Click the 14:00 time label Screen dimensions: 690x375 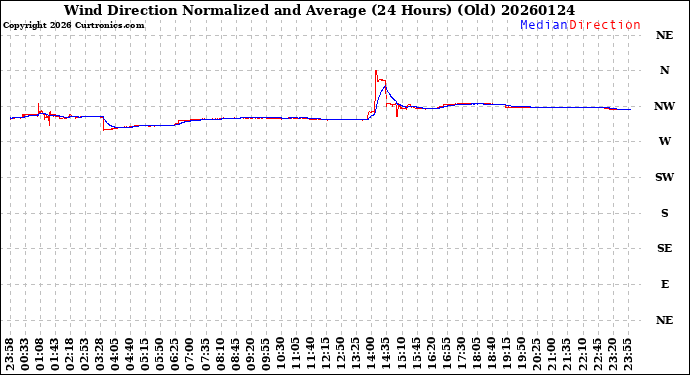[371, 355]
